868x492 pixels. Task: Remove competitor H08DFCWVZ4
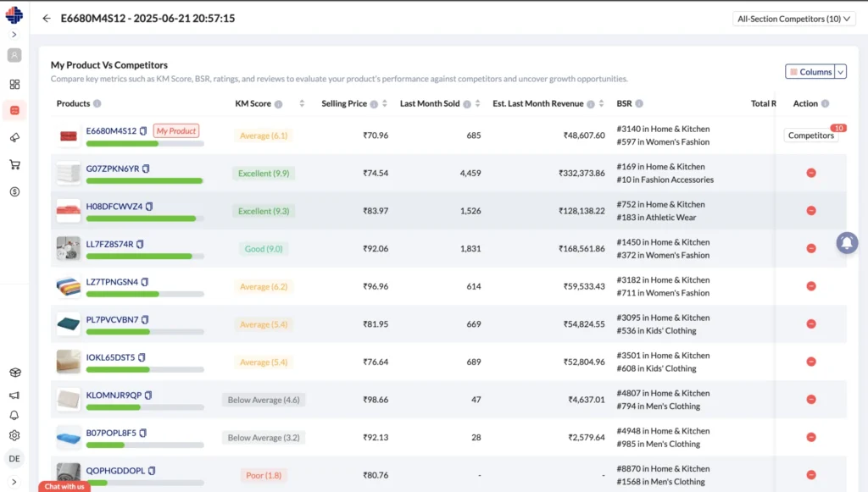(x=811, y=211)
